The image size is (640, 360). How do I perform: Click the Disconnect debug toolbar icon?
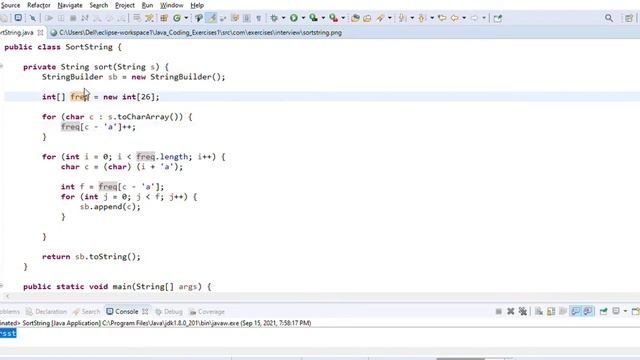coord(84,18)
